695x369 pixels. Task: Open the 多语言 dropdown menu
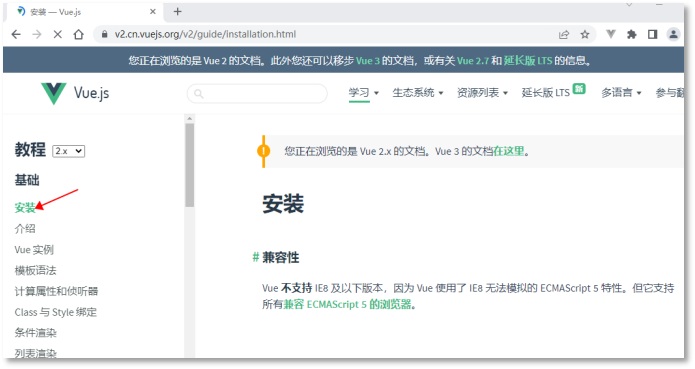tap(621, 93)
